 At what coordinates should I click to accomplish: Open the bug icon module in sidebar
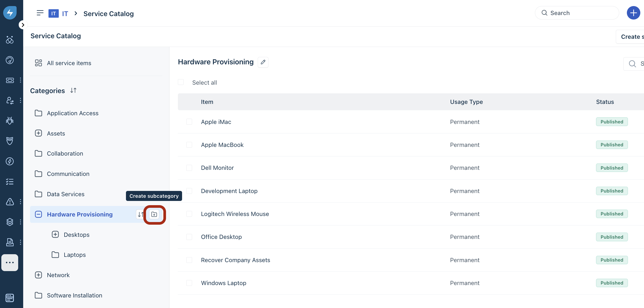pyautogui.click(x=10, y=121)
